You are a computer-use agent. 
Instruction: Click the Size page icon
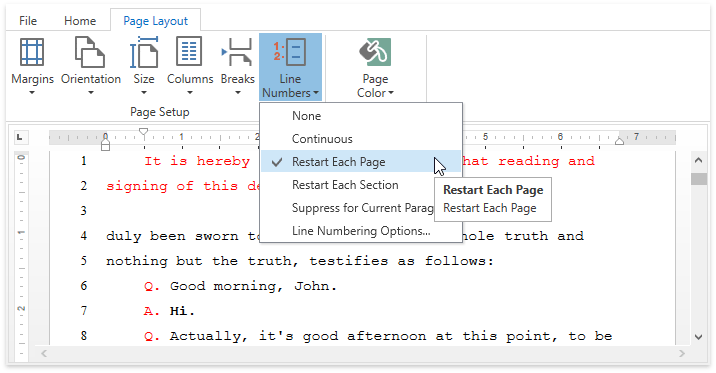point(144,53)
